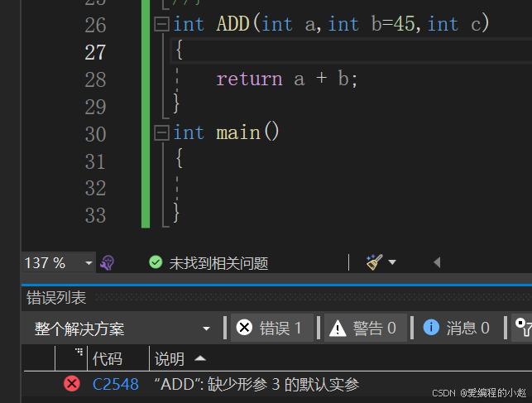Click the green no-issues-found checkmark icon
The width and height of the screenshot is (532, 403).
156,262
